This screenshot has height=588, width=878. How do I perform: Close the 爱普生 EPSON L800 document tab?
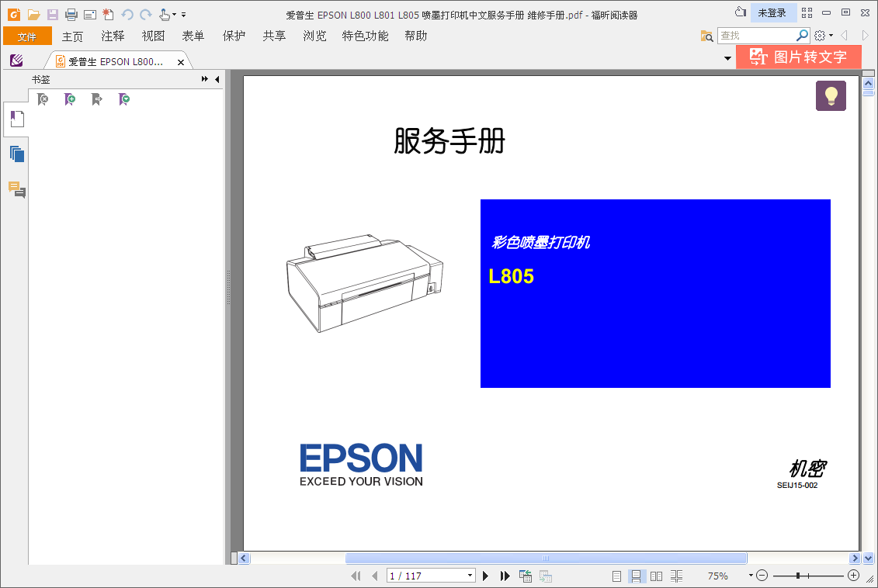(x=180, y=62)
